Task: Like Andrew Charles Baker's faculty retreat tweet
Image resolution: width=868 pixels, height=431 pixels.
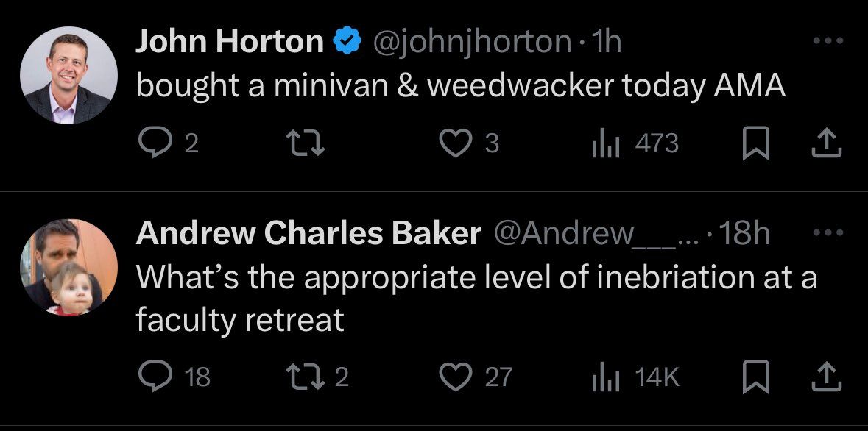Action: click(x=456, y=377)
